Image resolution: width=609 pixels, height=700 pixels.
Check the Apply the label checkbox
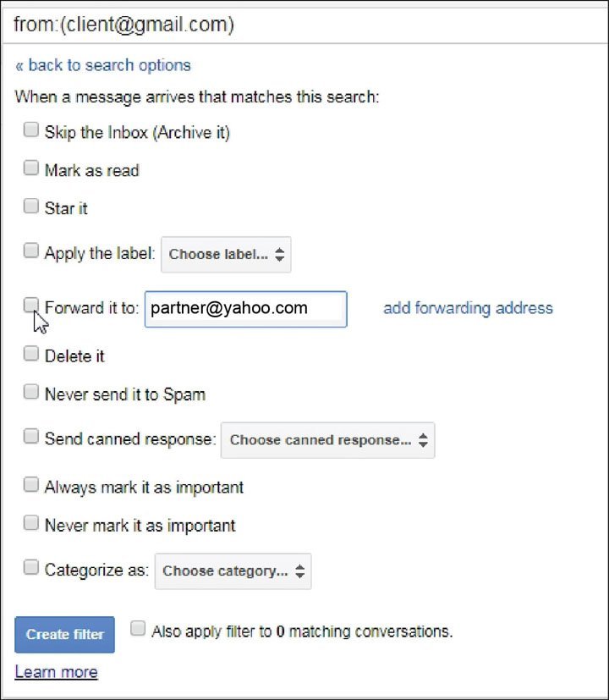click(31, 251)
